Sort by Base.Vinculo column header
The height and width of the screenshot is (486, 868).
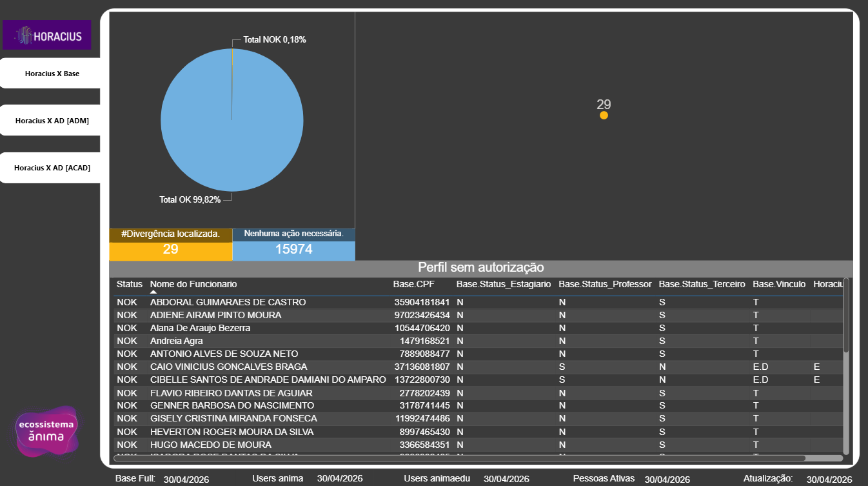(779, 284)
